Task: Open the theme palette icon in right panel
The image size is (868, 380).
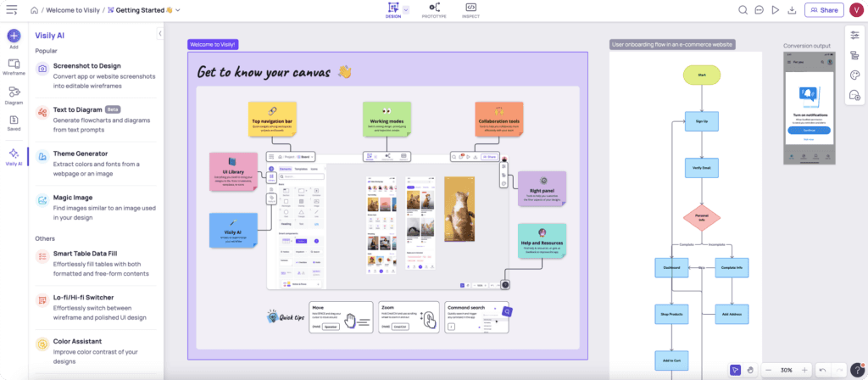Action: [x=854, y=75]
